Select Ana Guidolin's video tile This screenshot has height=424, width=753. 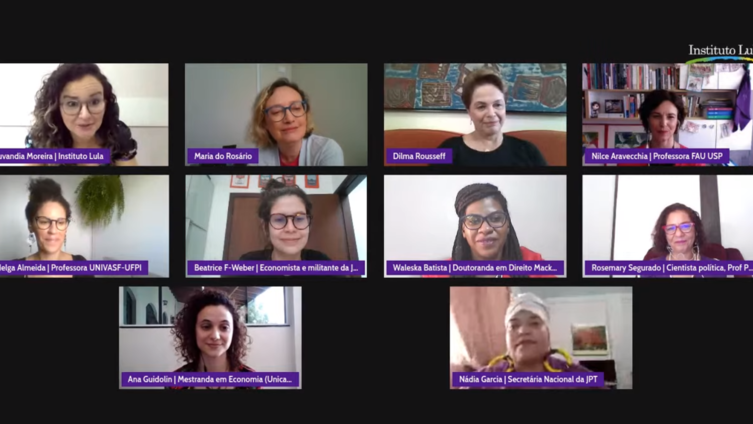pyautogui.click(x=210, y=338)
